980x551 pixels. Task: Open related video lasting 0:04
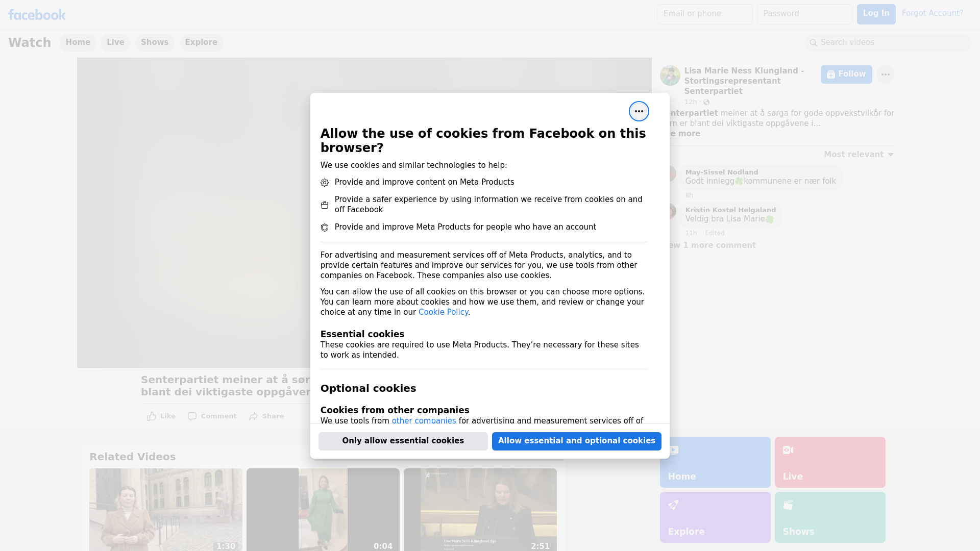coord(323,510)
